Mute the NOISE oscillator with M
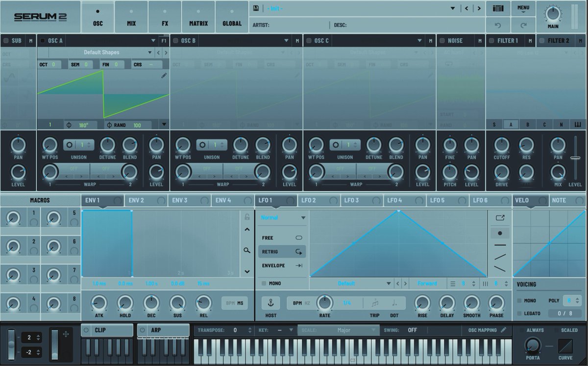This screenshot has height=366, width=588. click(479, 41)
